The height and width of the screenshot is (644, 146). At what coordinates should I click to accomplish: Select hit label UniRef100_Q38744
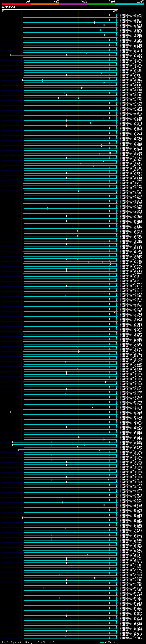[131, 25]
